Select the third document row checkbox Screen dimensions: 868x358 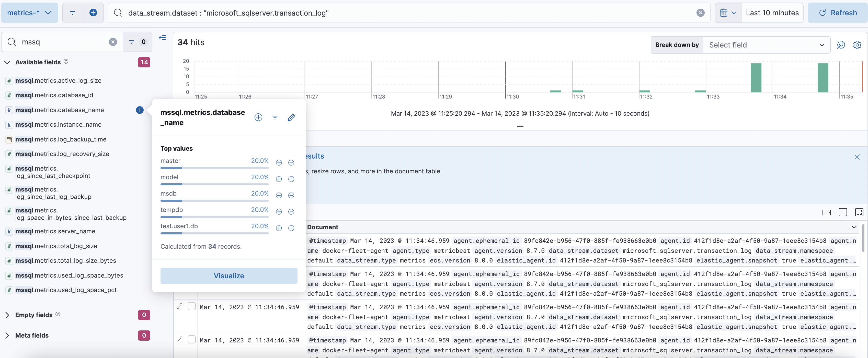pos(191,306)
